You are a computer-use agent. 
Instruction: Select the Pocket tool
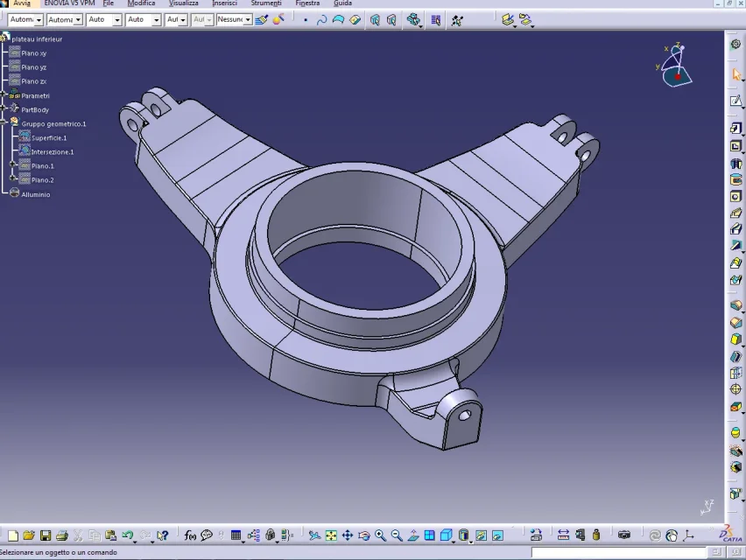735,146
